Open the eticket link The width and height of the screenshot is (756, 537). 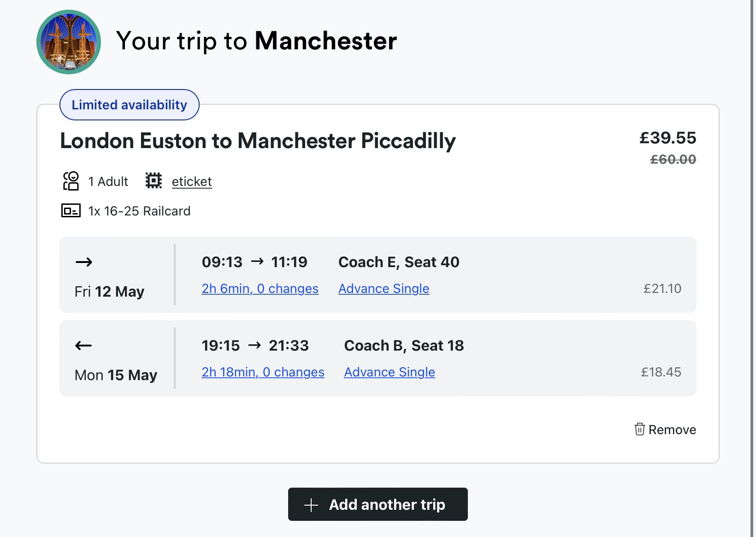[x=192, y=181]
